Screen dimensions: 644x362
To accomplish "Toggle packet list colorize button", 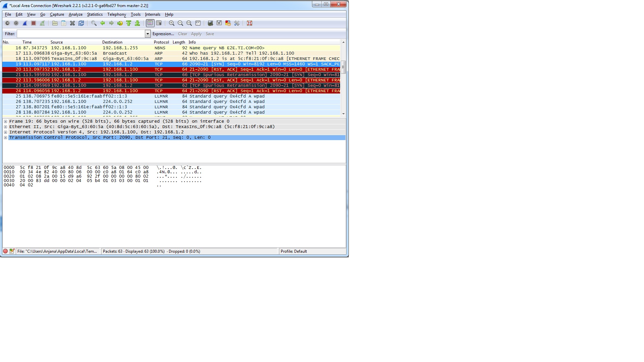I will click(x=150, y=23).
